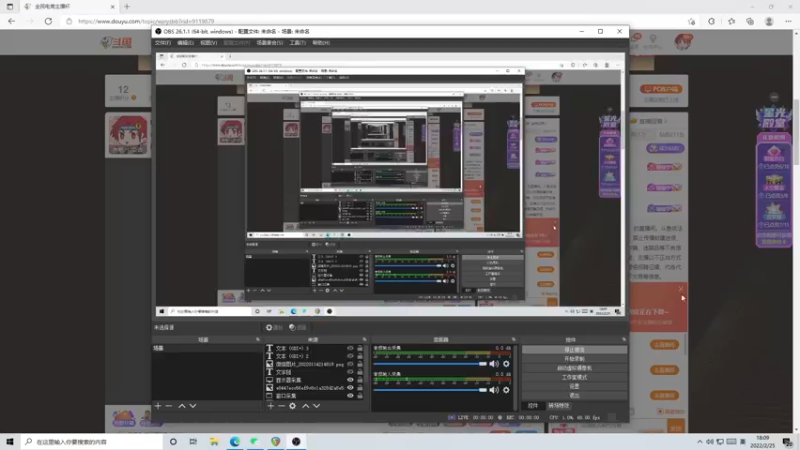Enable 工作室模式 studio mode
This screenshot has height=450, width=800.
click(x=574, y=377)
